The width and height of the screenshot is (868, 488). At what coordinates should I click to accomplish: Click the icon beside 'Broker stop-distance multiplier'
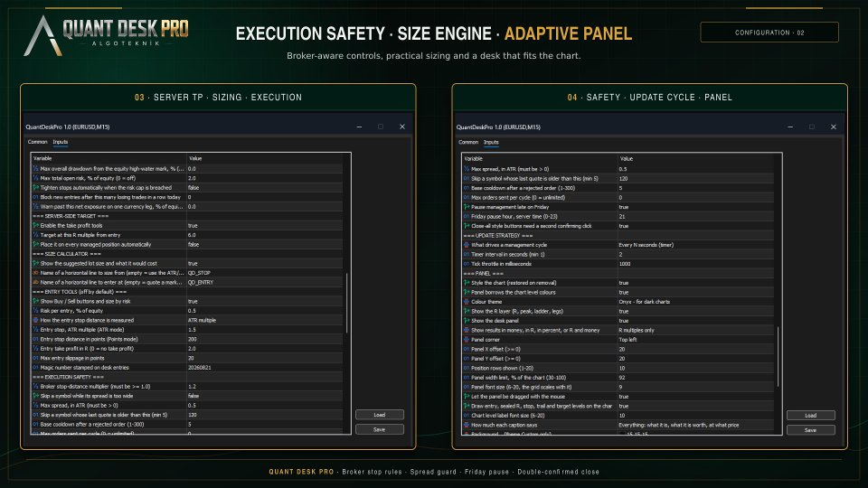point(35,387)
